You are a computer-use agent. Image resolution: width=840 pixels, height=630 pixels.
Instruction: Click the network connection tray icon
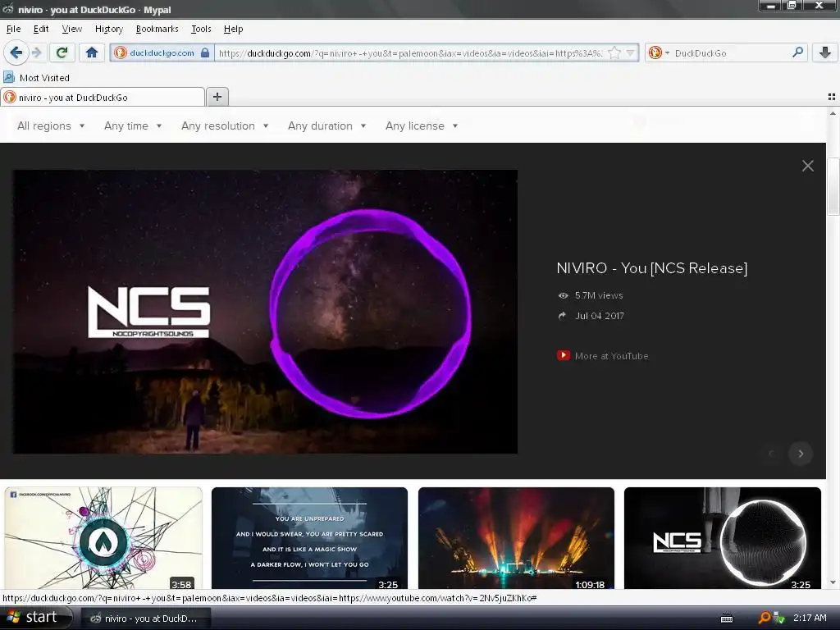[779, 618]
